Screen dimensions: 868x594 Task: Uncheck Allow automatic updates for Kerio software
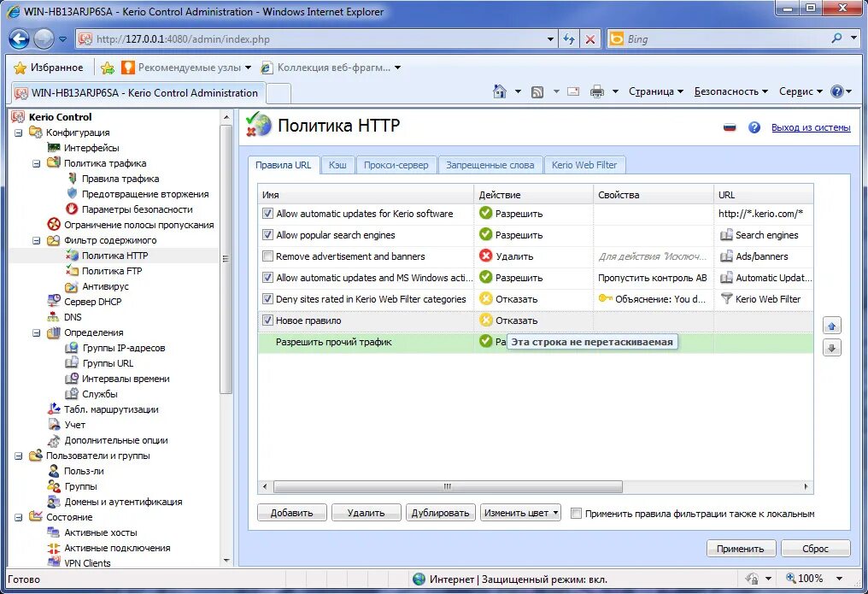tap(267, 213)
